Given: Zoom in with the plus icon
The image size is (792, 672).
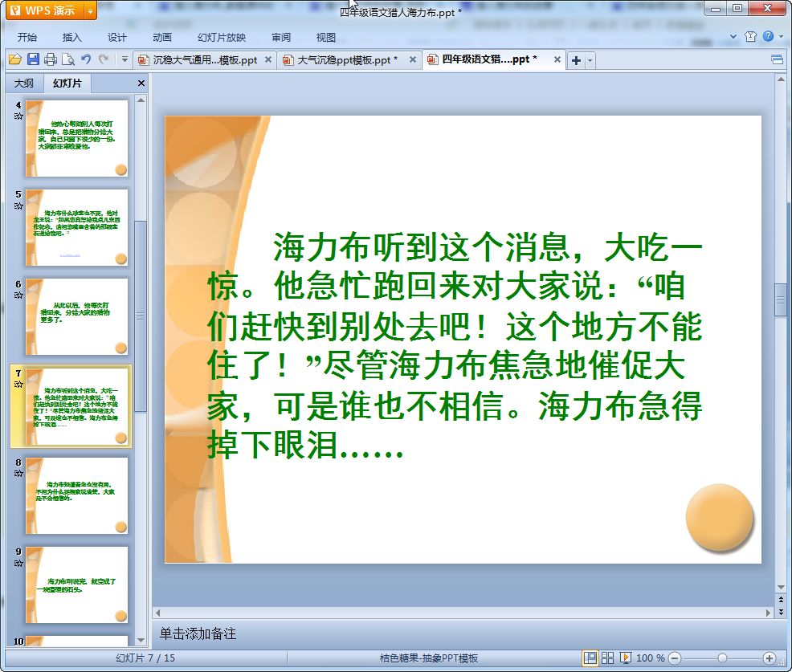Looking at the screenshot, I should pyautogui.click(x=770, y=658).
